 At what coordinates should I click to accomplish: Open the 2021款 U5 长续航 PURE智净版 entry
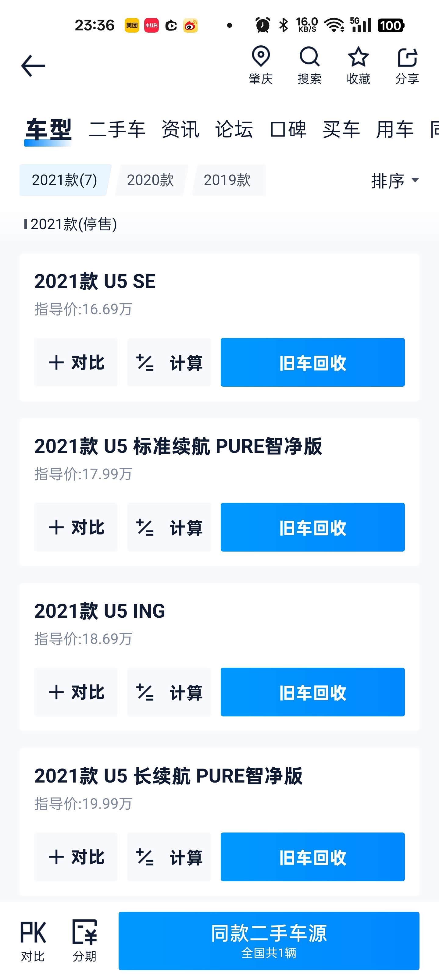coord(168,776)
